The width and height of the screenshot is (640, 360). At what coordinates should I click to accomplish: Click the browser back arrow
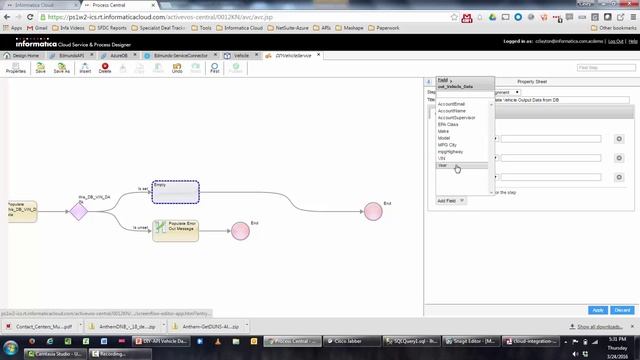pyautogui.click(x=7, y=17)
